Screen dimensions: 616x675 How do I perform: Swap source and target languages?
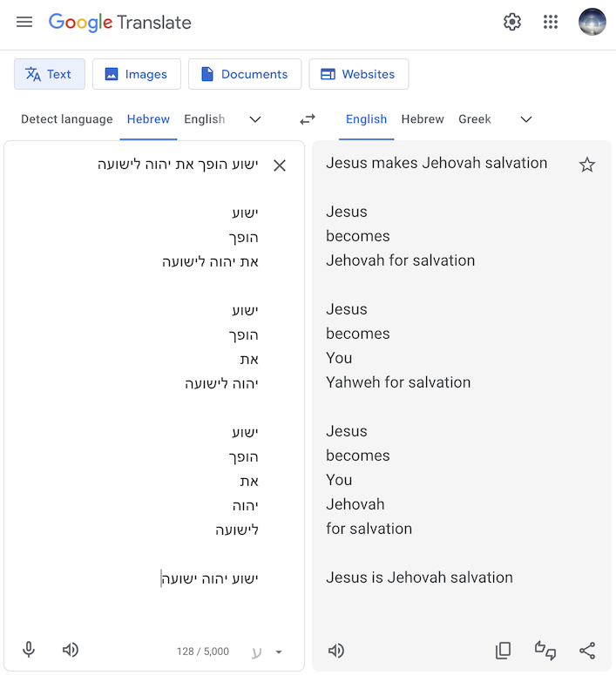coord(308,119)
